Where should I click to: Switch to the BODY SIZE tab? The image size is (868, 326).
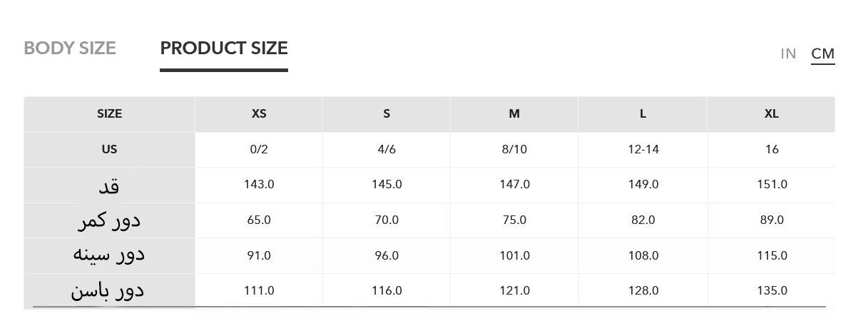coord(70,49)
